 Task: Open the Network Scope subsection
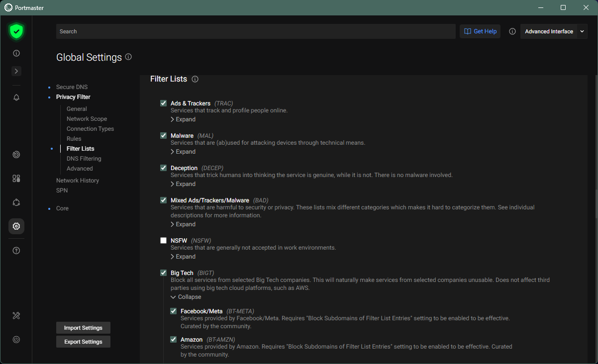pyautogui.click(x=87, y=119)
